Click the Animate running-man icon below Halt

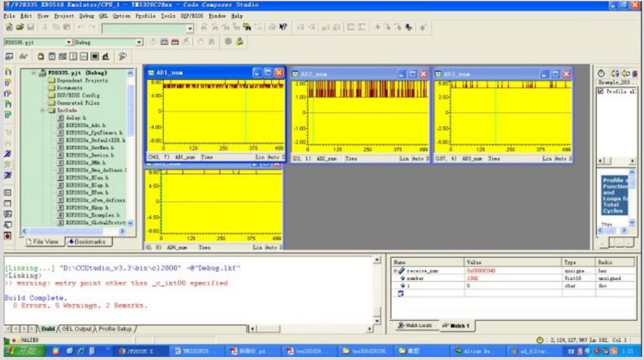coord(8,175)
